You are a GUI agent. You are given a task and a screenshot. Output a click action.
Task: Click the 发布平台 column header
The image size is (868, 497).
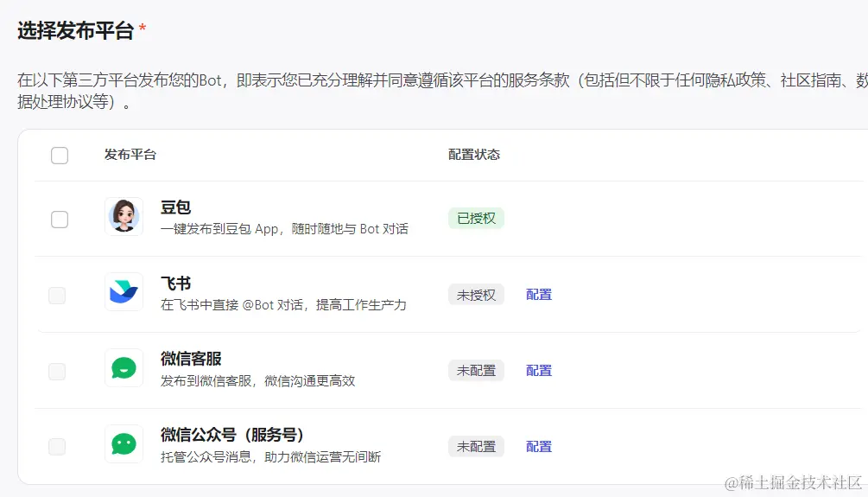click(130, 155)
